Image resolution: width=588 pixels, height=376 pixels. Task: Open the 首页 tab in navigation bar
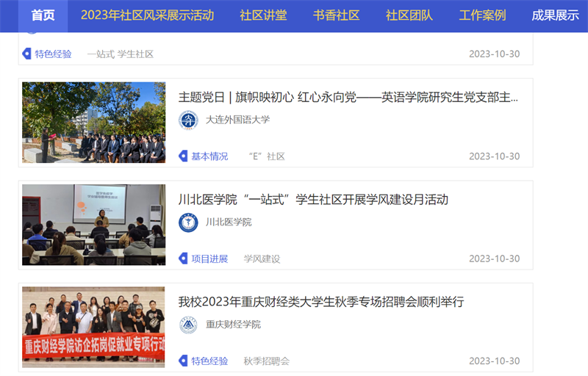coord(43,15)
